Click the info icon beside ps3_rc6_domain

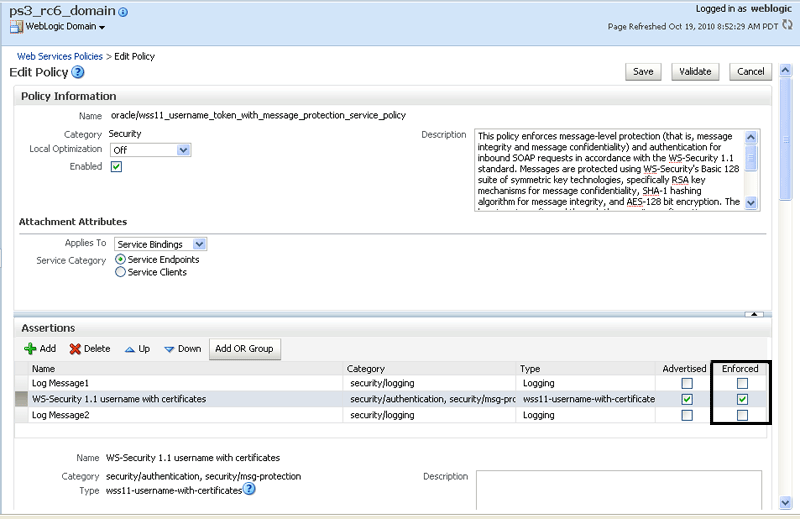click(x=123, y=12)
